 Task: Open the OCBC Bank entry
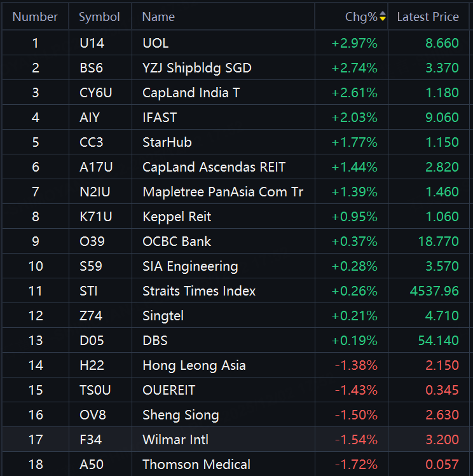pos(177,241)
